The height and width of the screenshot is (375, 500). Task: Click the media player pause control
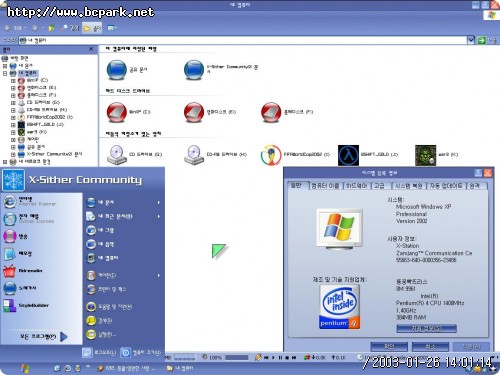280,358
